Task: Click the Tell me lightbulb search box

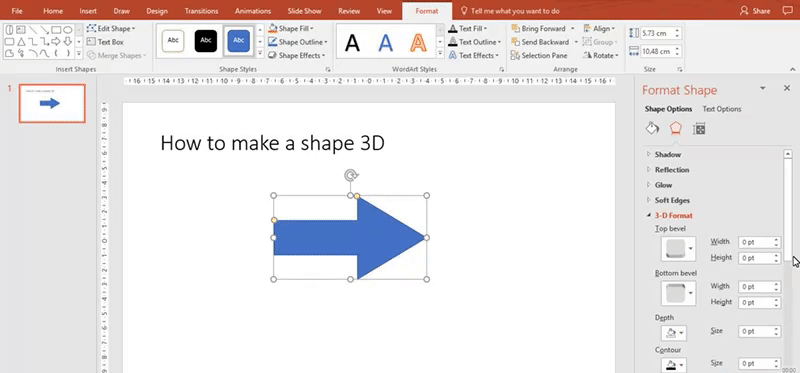Action: coord(509,11)
